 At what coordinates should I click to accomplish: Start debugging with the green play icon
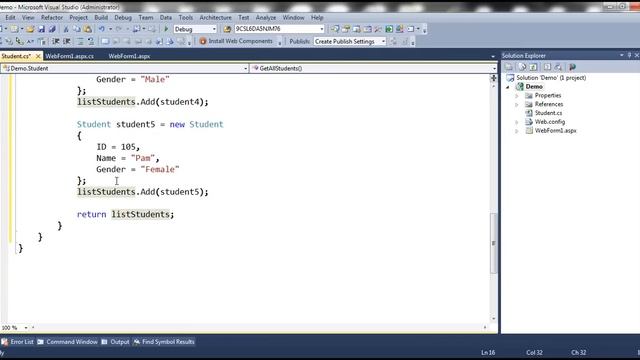(x=166, y=29)
